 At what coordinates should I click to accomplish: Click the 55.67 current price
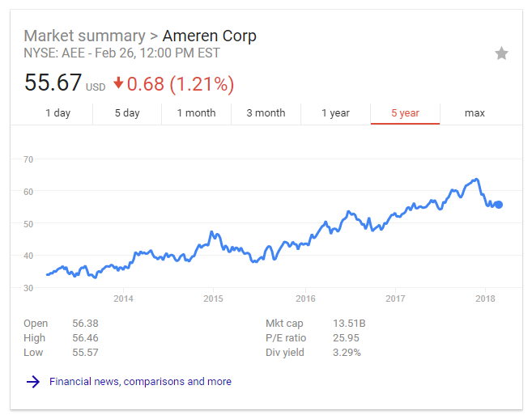tap(53, 83)
